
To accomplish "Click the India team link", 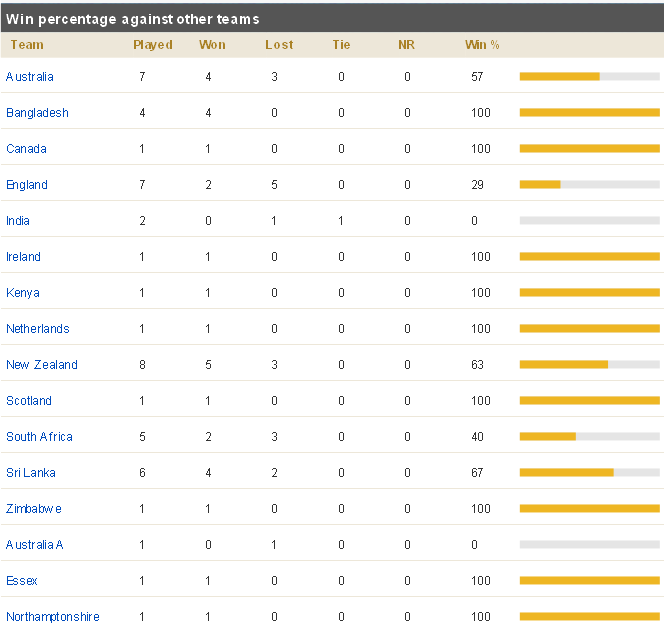I will (x=18, y=221).
